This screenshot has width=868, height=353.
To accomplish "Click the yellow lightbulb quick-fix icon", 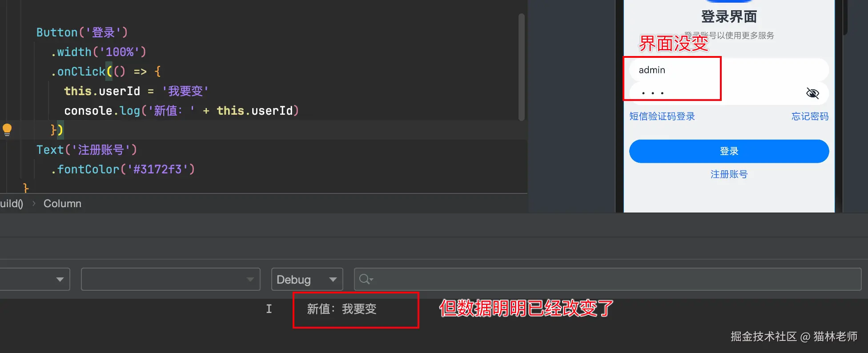I will coord(7,130).
